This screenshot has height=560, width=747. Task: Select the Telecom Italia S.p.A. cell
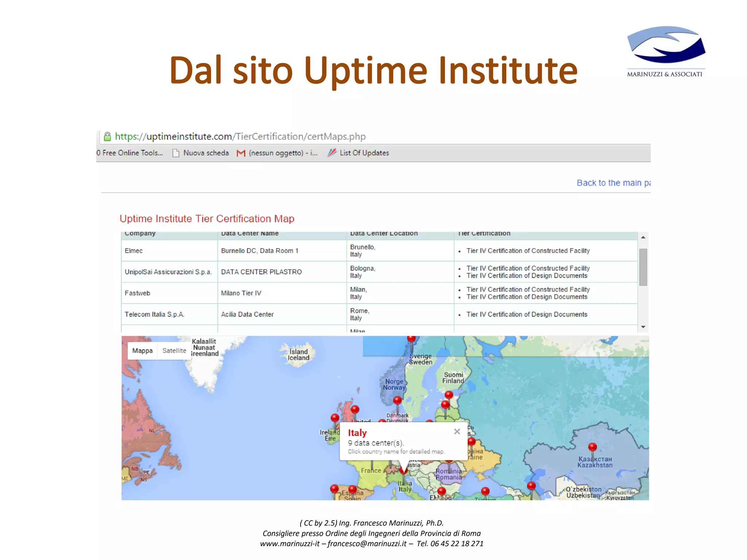(x=170, y=314)
